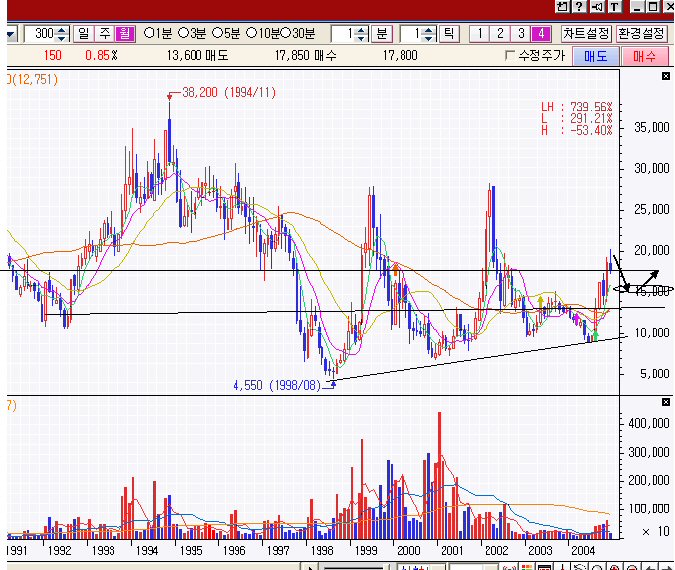Screen dimensions: 675x570
Task: Click the 35,000 price axis label
Action: click(652, 127)
